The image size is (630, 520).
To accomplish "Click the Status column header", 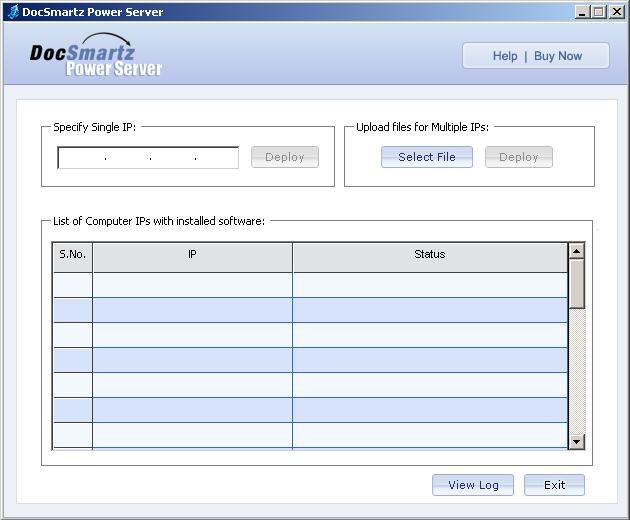I will click(x=430, y=257).
